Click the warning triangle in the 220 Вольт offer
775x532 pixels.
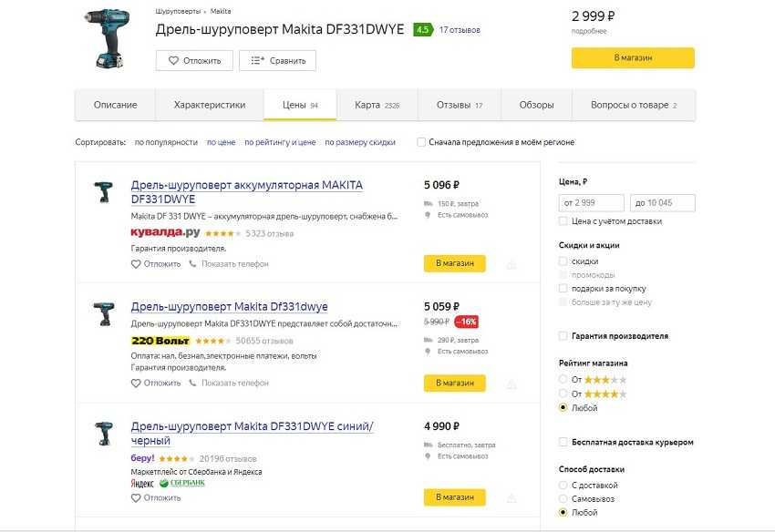[511, 384]
